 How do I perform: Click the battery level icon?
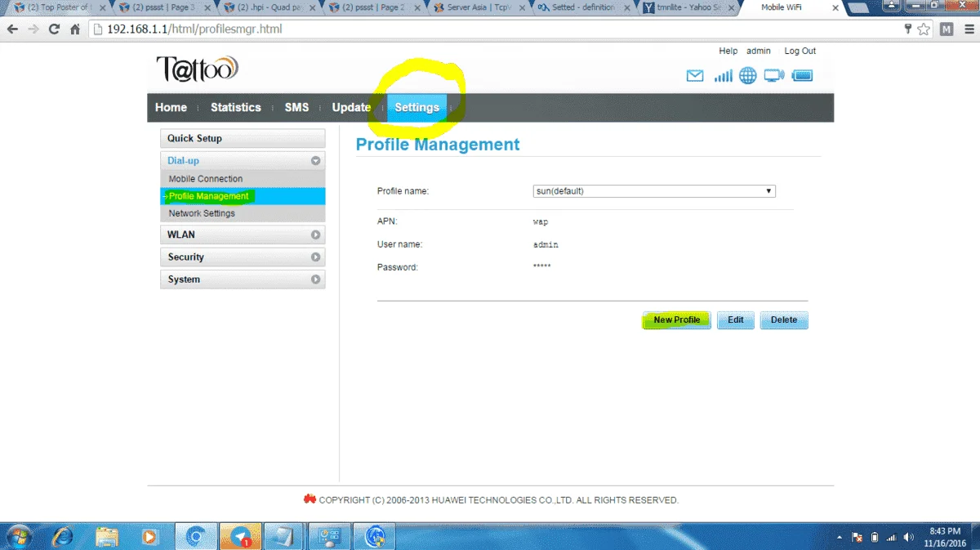pyautogui.click(x=802, y=76)
